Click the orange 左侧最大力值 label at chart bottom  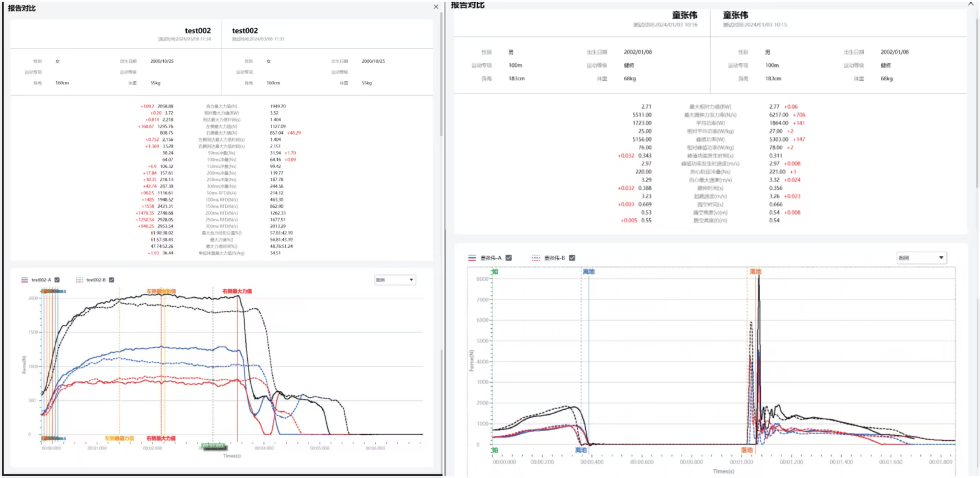119,438
